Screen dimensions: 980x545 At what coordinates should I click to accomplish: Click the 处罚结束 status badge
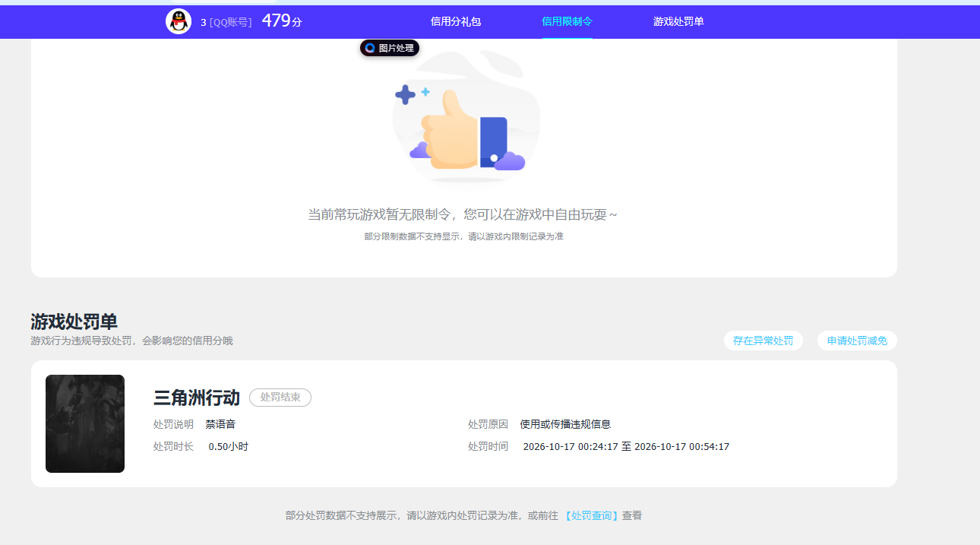coord(280,398)
